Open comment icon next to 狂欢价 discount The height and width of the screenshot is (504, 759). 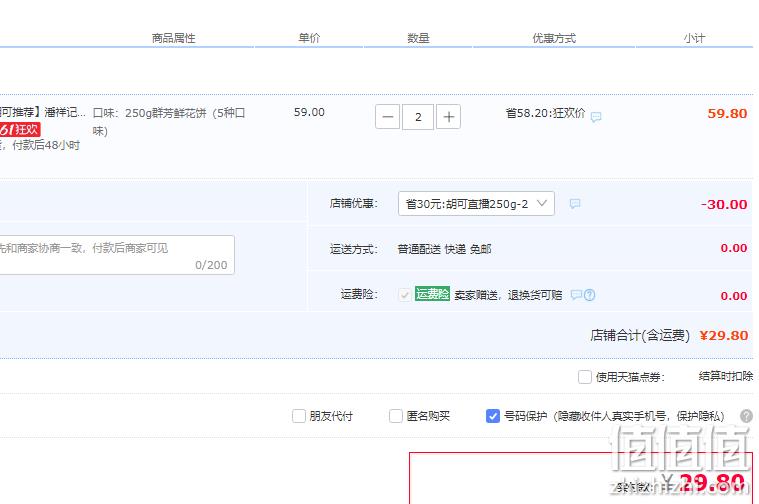pyautogui.click(x=596, y=117)
